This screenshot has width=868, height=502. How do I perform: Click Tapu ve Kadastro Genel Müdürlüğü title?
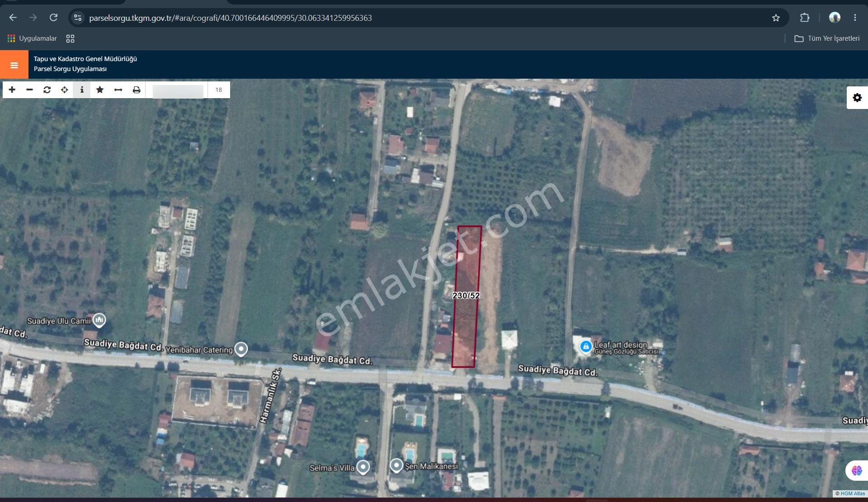click(x=85, y=59)
